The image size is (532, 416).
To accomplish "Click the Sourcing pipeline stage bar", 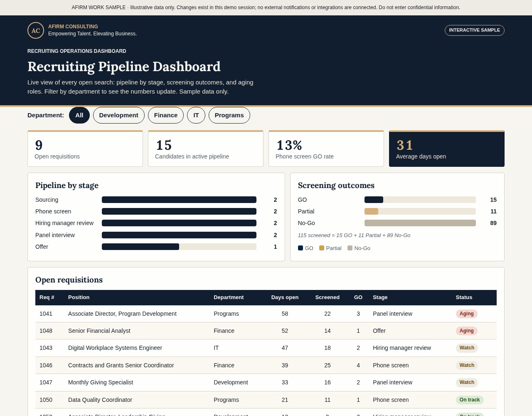I will tap(179, 200).
